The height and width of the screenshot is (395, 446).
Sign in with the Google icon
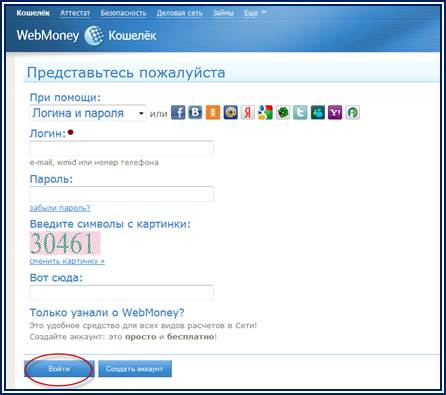point(265,113)
